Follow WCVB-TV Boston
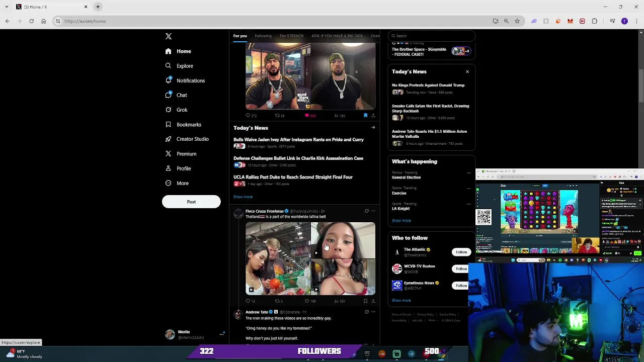This screenshot has width=644, height=362. point(461,268)
